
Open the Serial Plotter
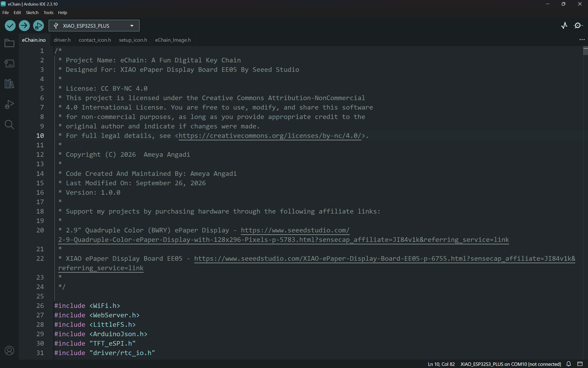[564, 26]
